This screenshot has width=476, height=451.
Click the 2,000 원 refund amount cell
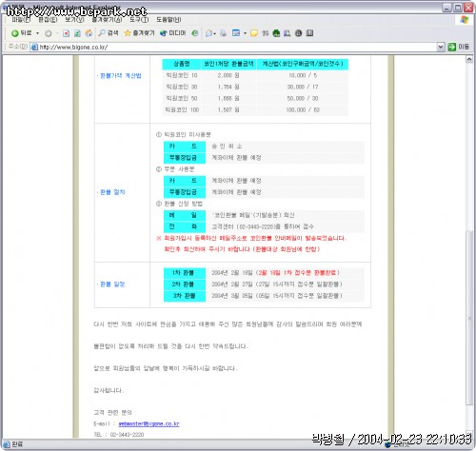point(228,75)
